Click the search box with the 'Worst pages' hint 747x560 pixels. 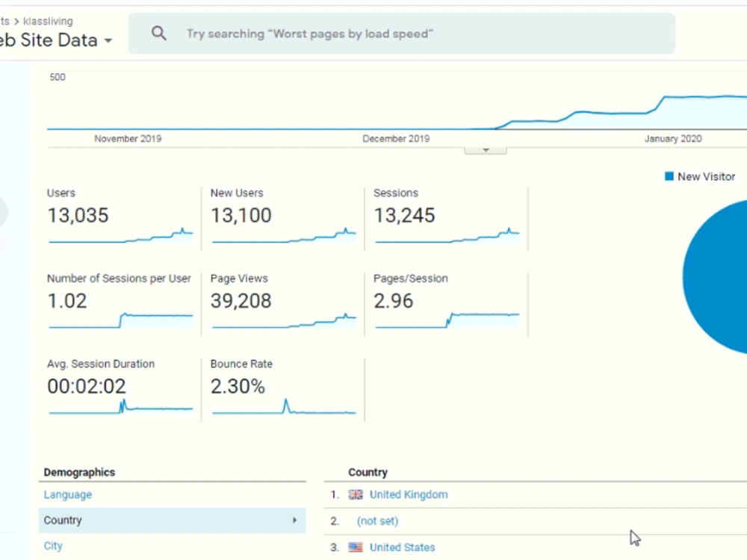click(402, 34)
